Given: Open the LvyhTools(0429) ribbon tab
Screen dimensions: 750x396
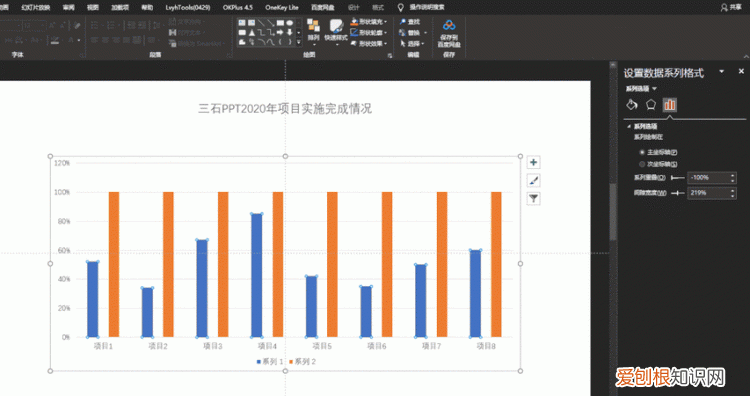Looking at the screenshot, I should coord(188,7).
